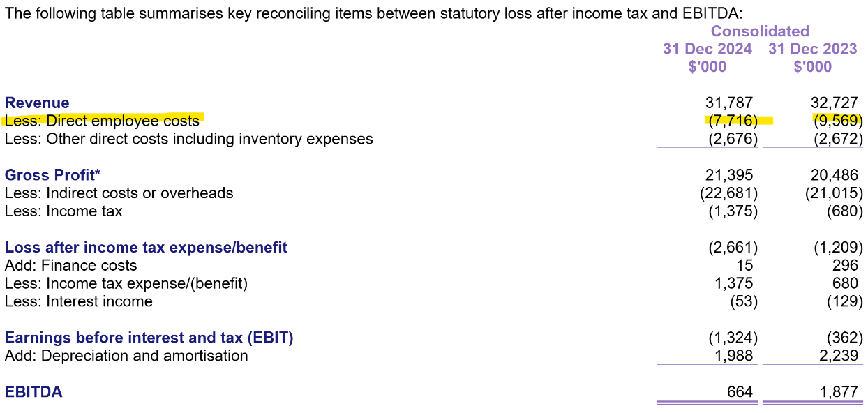868x413 pixels.
Task: Click the highlighted Direct employee costs label
Action: click(x=102, y=121)
